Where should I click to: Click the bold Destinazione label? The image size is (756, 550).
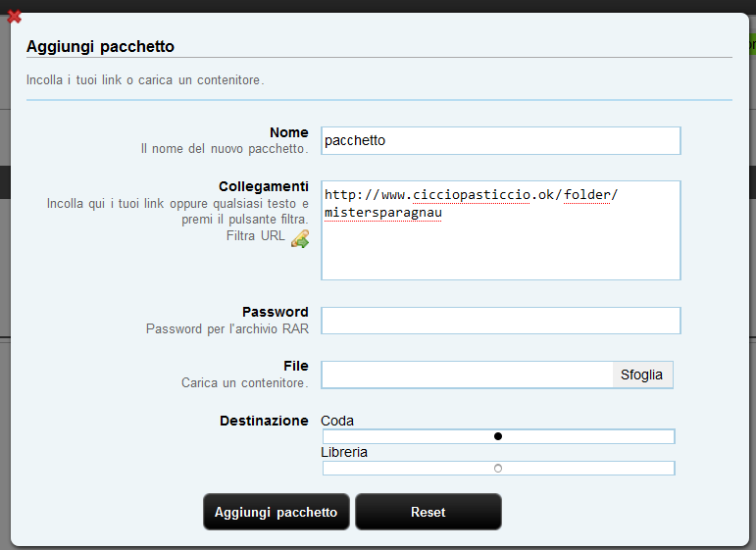pos(264,421)
